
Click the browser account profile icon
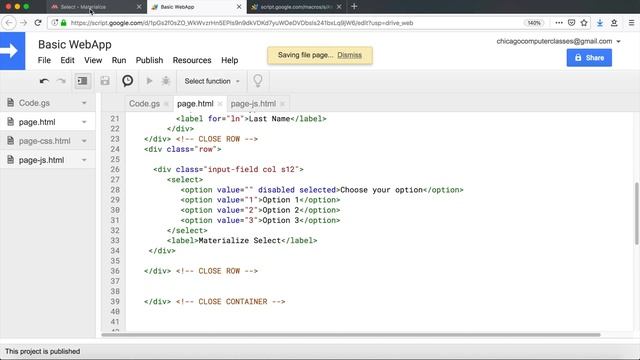(614, 23)
